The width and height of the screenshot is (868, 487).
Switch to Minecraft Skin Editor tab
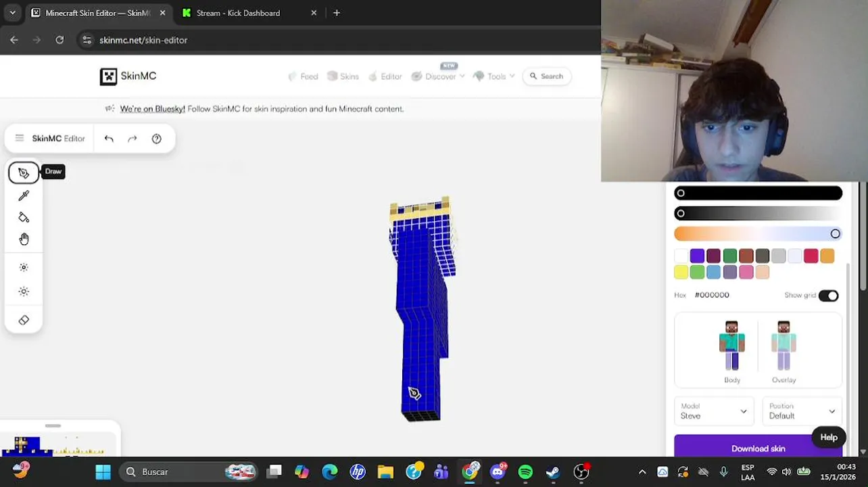coord(99,13)
